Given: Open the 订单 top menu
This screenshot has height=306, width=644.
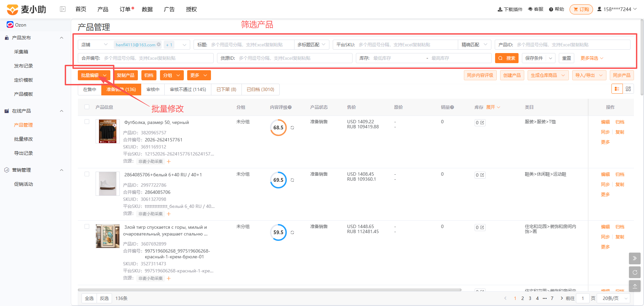Looking at the screenshot, I should click(125, 9).
